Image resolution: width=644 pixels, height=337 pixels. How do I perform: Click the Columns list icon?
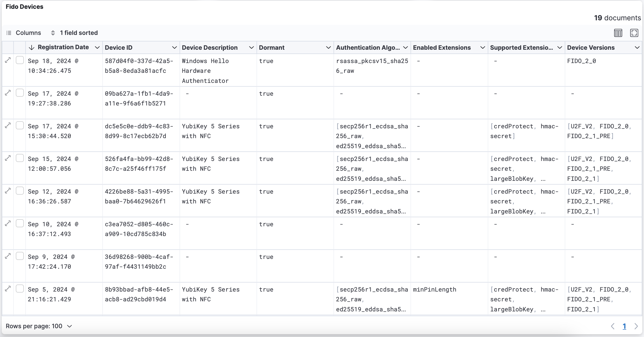point(9,33)
